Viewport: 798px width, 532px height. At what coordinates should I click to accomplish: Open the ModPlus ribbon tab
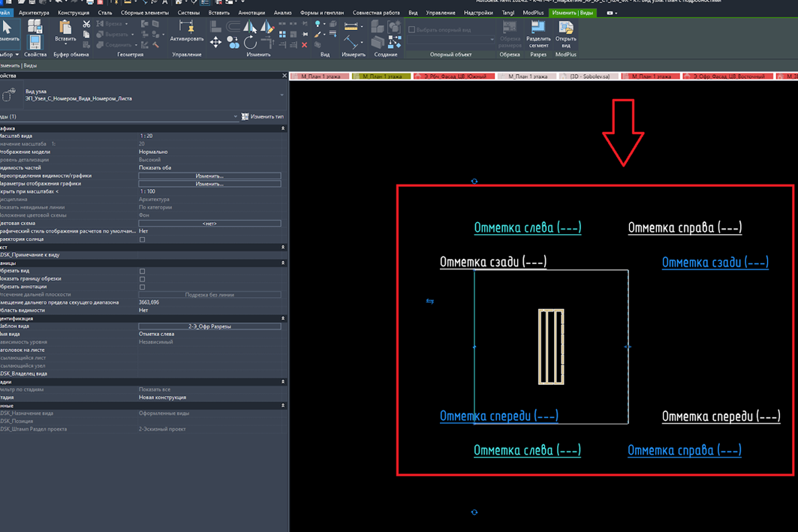pyautogui.click(x=533, y=13)
